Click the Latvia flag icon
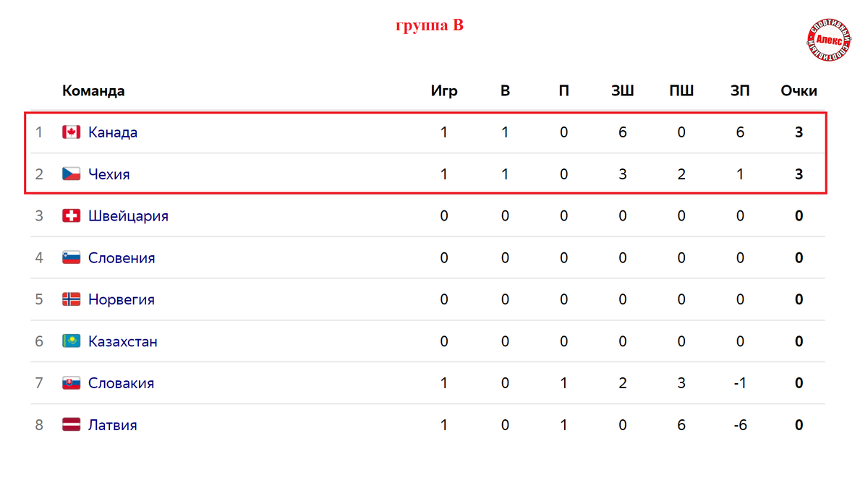Screen dimensions: 868x488 71,425
